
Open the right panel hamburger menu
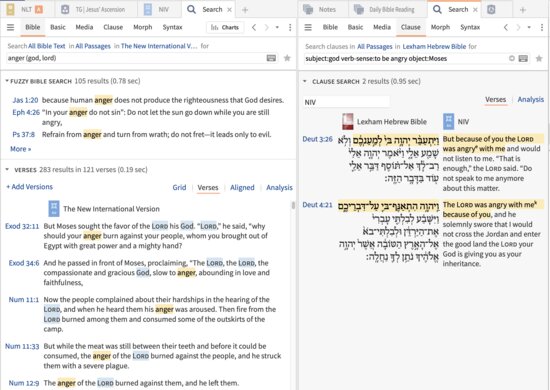[x=308, y=27]
